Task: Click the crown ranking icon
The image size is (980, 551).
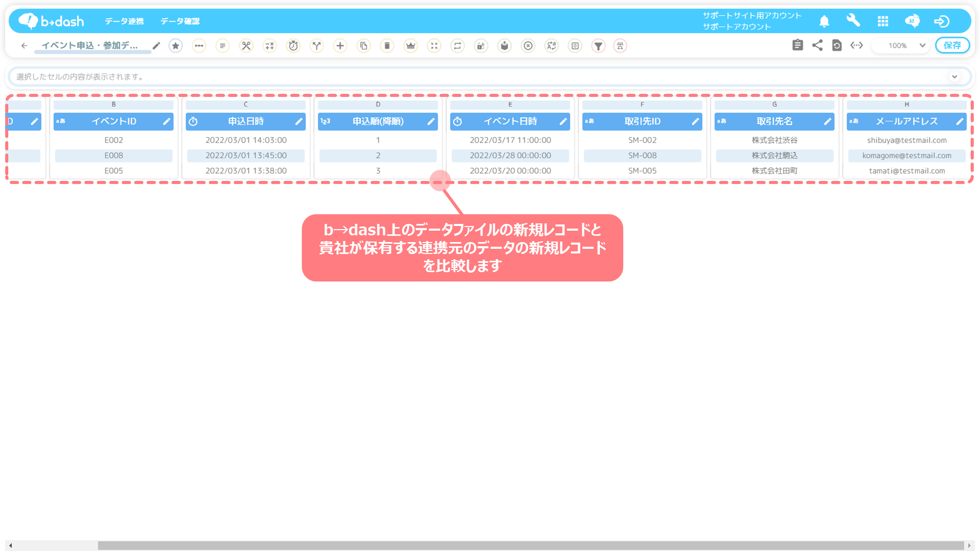Action: [x=411, y=46]
